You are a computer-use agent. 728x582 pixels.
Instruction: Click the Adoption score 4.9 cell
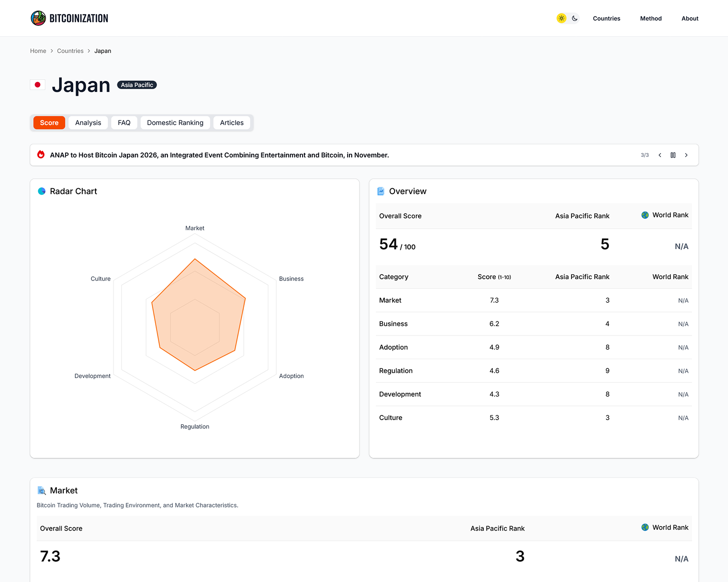pos(494,347)
